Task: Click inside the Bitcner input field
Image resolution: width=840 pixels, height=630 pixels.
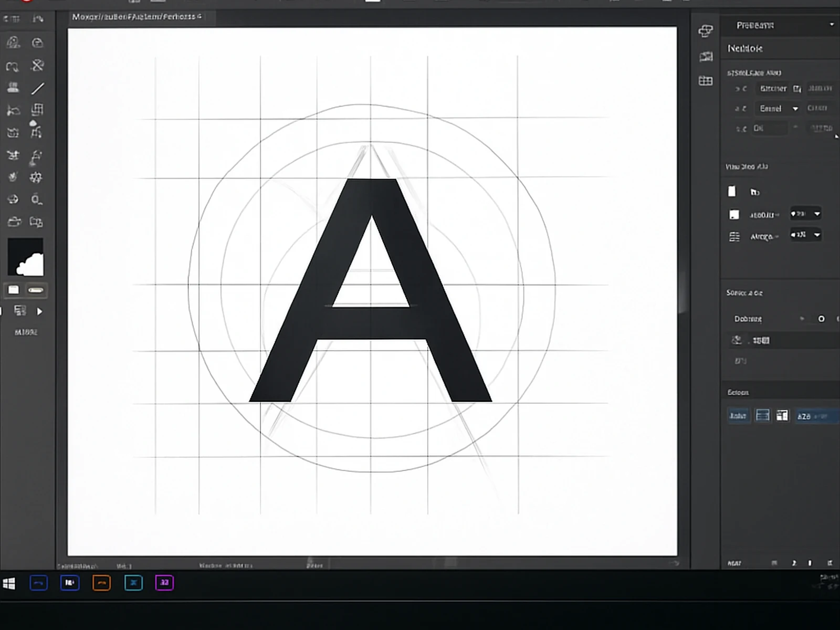Action: pyautogui.click(x=773, y=89)
